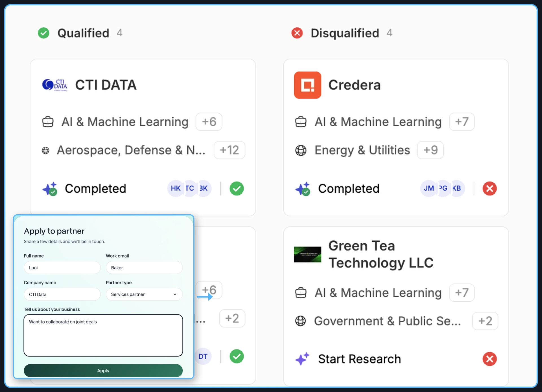
Task: Click the sparkle Completed icon on CTI DATA
Action: 50,189
